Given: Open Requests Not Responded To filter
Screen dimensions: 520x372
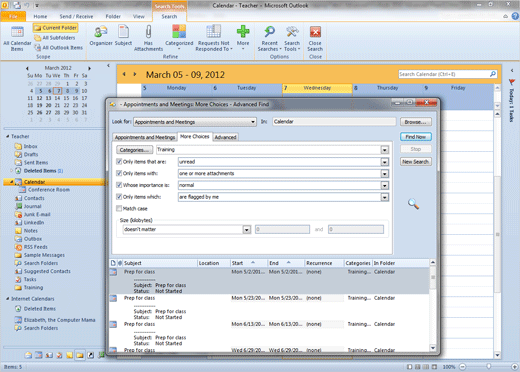Looking at the screenshot, I should [213, 38].
